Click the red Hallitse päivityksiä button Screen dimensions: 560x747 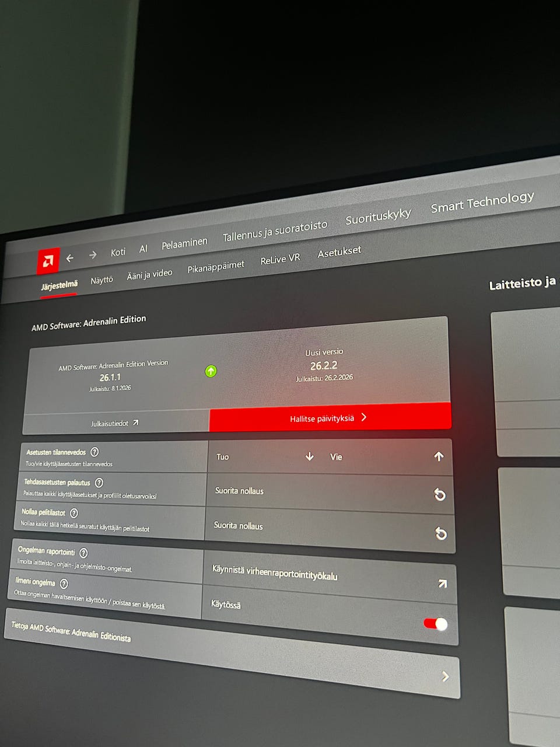[x=330, y=417]
